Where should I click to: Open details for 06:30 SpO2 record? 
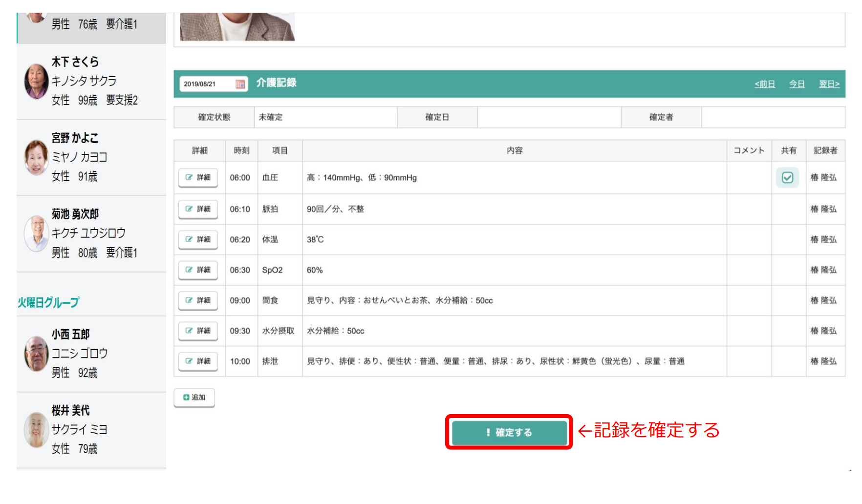click(198, 270)
